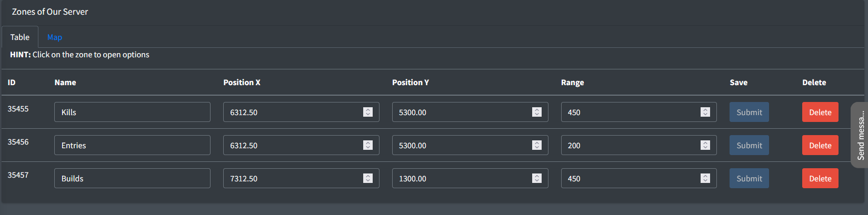Click the Entries Position Y spinner arrows
This screenshot has width=868, height=215.
537,145
